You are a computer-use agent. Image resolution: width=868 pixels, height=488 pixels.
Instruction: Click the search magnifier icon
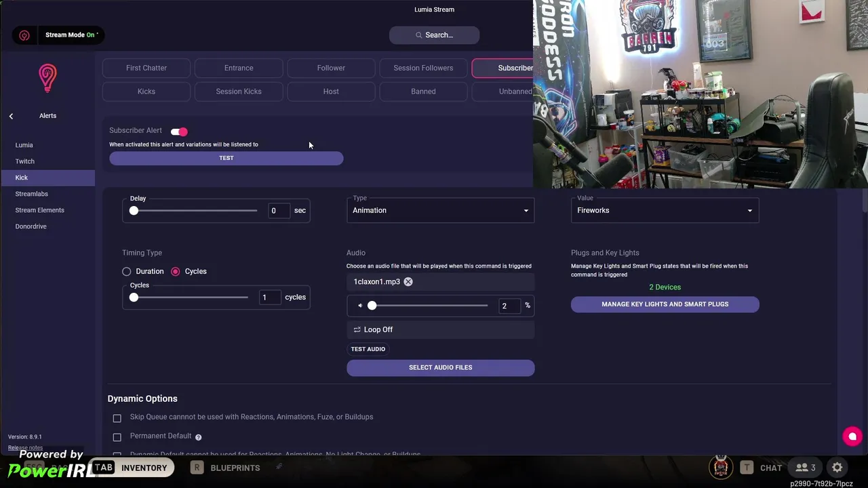pos(419,35)
